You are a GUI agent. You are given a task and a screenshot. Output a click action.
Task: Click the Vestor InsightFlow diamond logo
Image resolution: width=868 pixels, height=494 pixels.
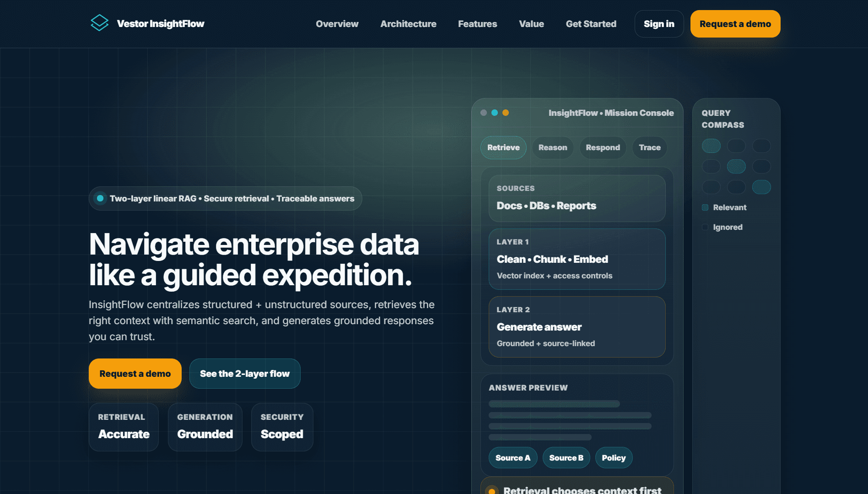tap(99, 23)
